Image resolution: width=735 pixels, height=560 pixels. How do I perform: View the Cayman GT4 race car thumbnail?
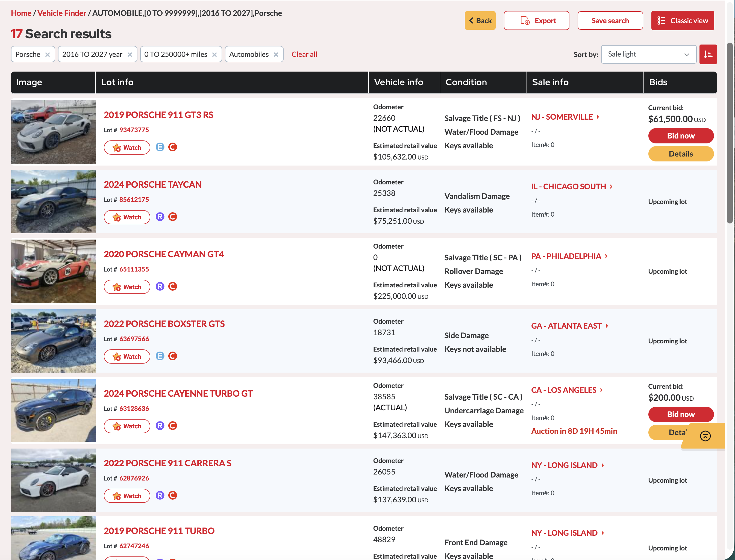coord(53,271)
